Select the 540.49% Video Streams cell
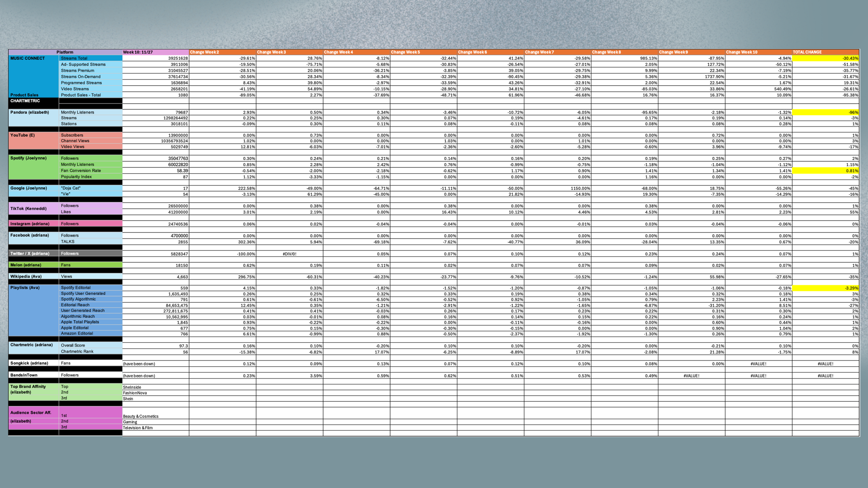868x488 pixels. 759,89
